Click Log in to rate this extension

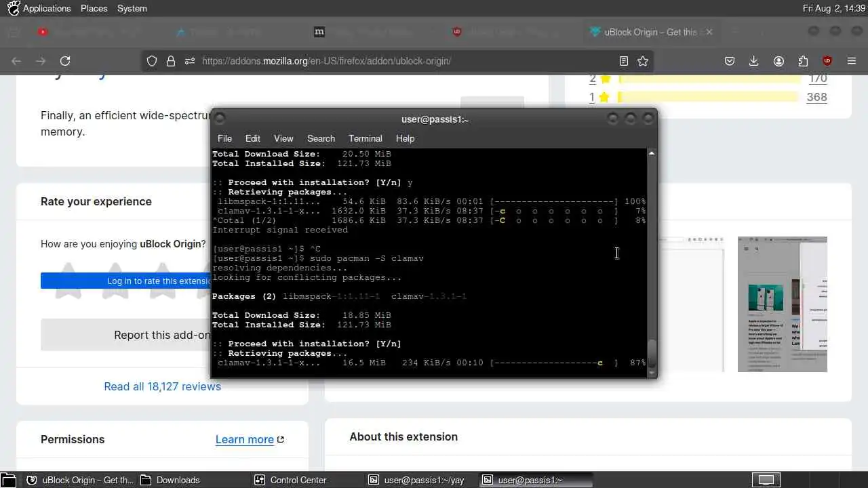click(x=126, y=281)
